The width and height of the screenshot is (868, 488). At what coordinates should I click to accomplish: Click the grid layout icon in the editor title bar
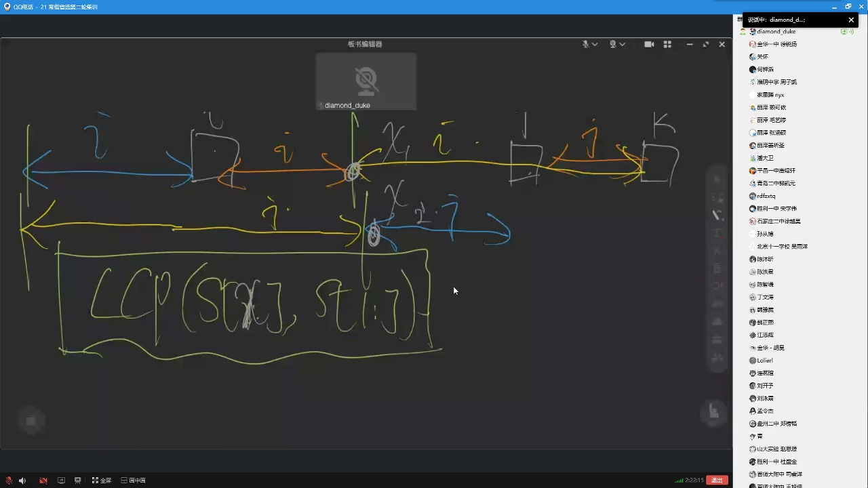tap(667, 44)
